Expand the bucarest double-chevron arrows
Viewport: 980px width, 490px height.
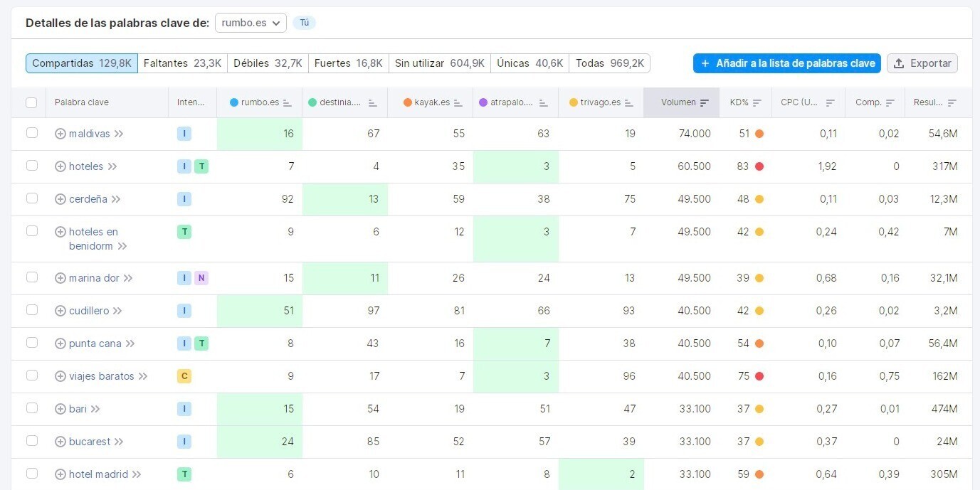119,442
